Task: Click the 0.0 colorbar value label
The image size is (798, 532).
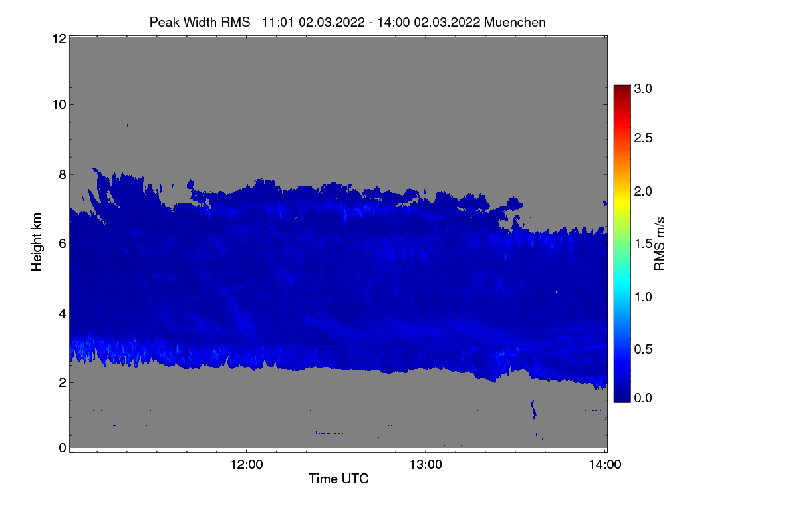Action: click(643, 398)
